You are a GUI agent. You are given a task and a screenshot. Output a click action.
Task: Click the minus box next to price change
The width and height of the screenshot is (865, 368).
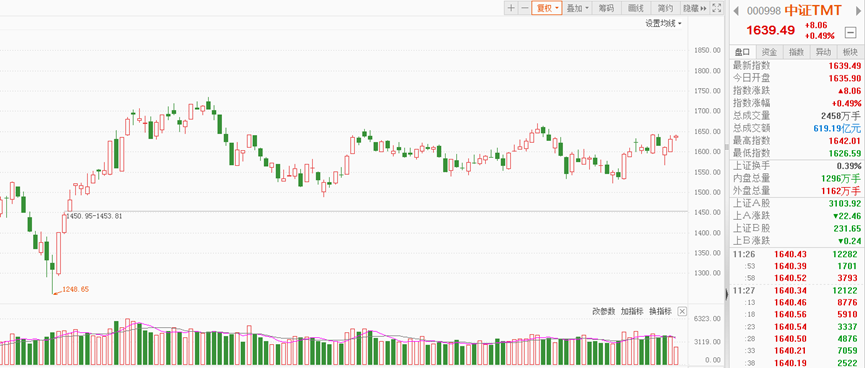click(x=850, y=33)
